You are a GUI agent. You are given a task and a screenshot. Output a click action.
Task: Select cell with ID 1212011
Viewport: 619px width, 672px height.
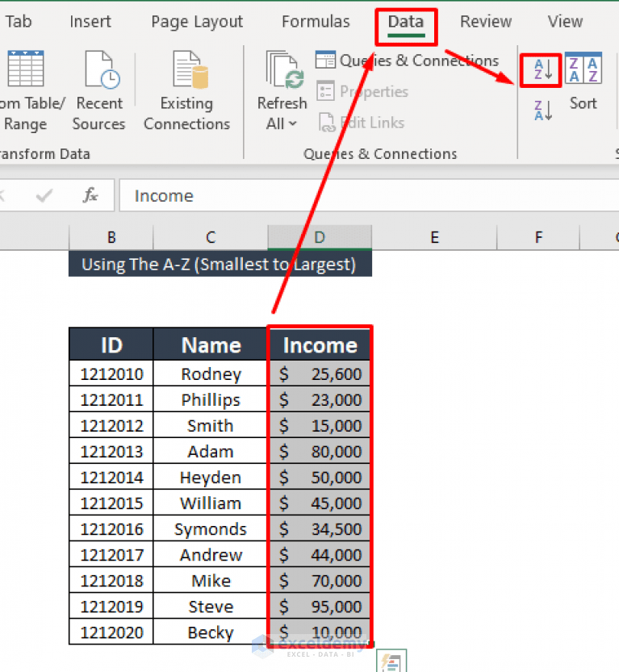(111, 399)
